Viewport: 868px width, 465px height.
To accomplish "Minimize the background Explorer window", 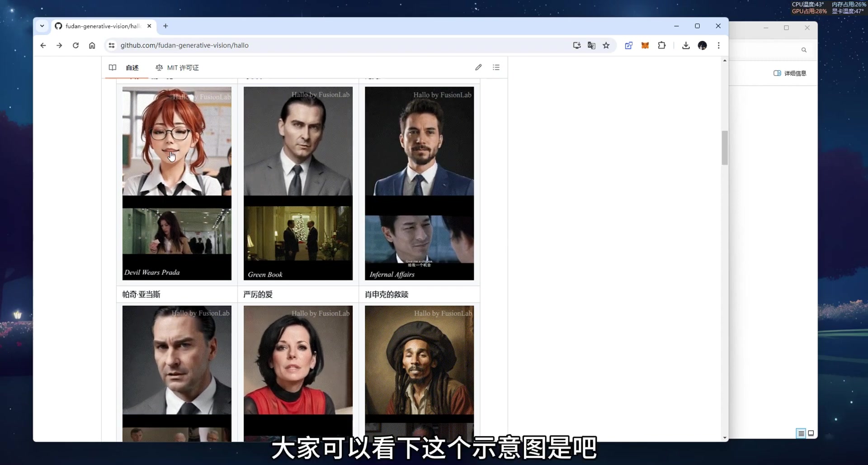I will 766,28.
